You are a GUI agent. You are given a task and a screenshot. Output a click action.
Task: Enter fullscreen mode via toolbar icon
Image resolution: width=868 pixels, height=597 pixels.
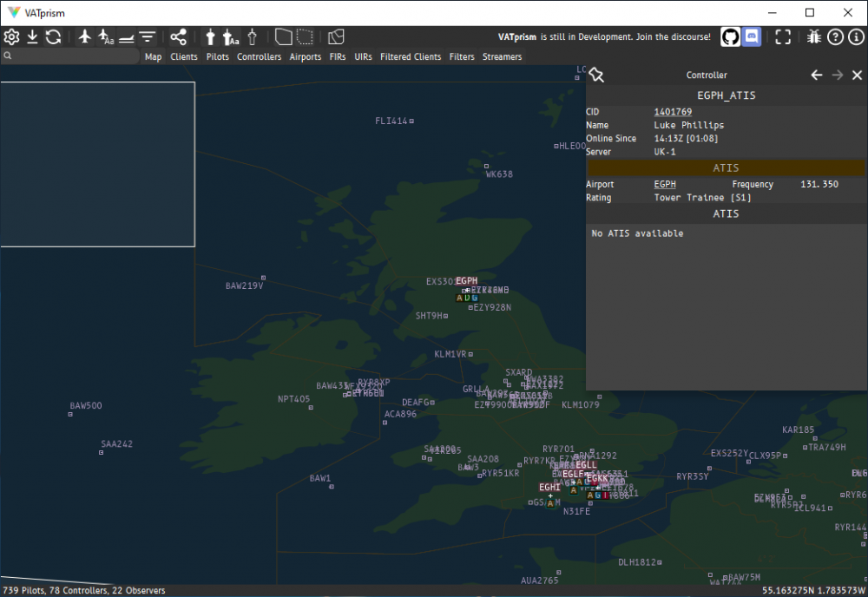pyautogui.click(x=783, y=36)
